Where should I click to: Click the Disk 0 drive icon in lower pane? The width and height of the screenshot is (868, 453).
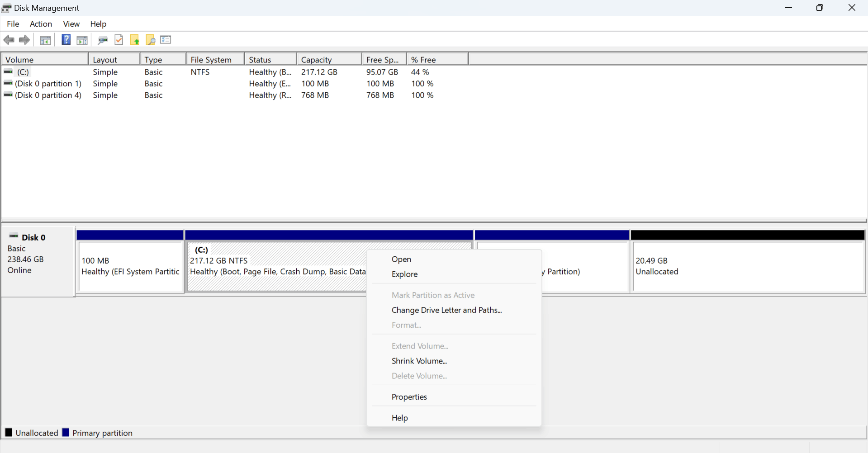click(x=14, y=236)
